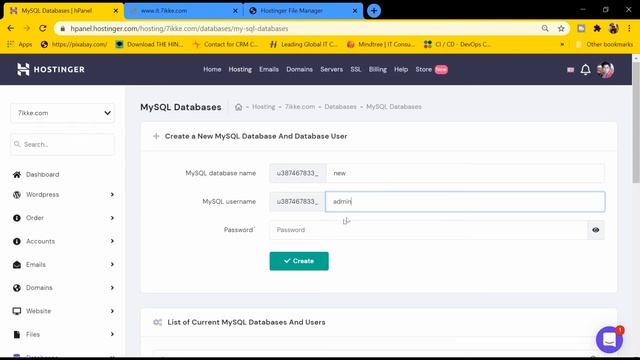The image size is (640, 360).
Task: Open Billing in top navigation
Action: [378, 69]
